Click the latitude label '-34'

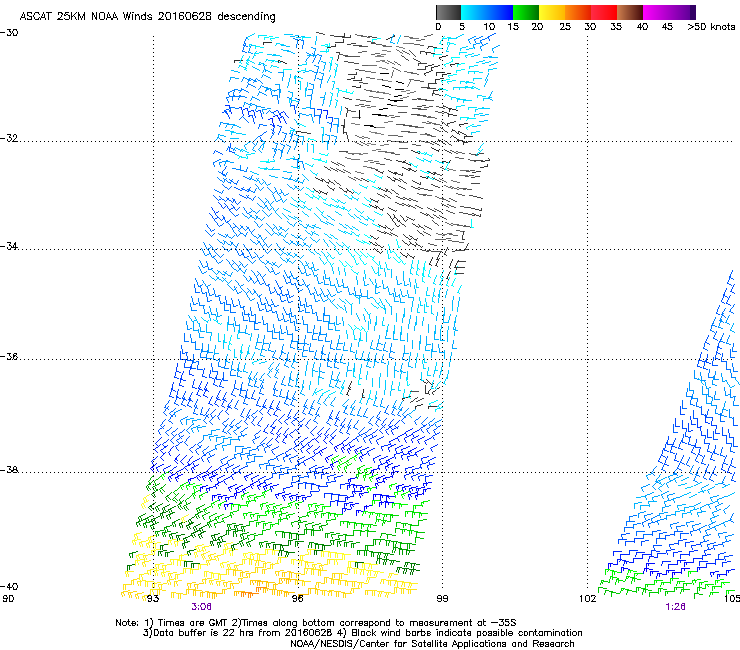(9, 246)
